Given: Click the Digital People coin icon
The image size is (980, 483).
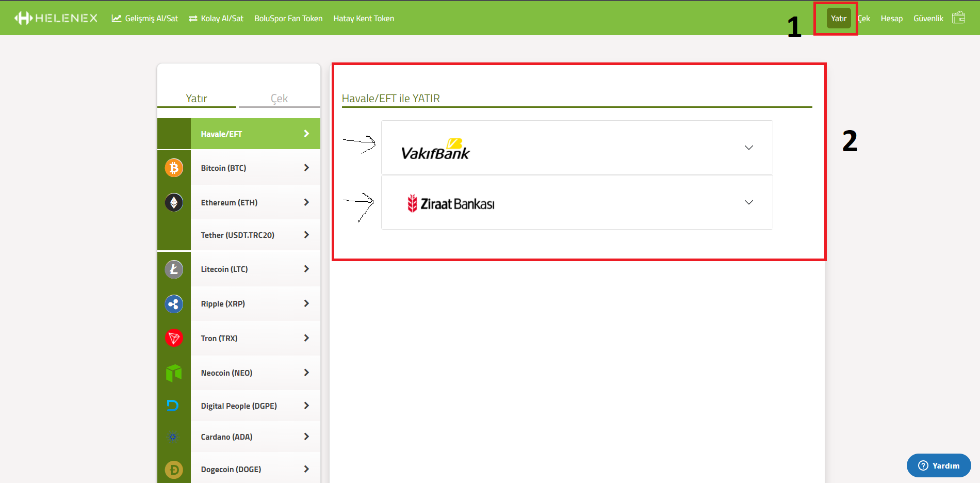Looking at the screenshot, I should [x=173, y=406].
